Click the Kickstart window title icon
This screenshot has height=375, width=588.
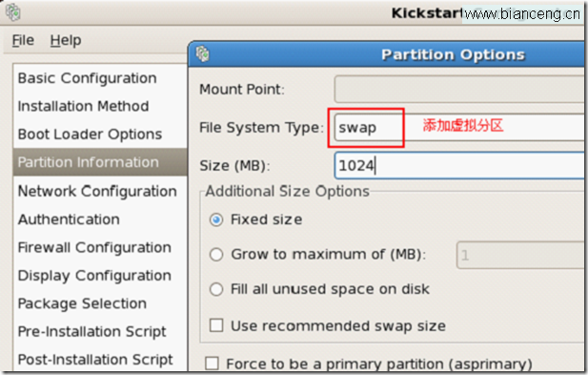(13, 11)
